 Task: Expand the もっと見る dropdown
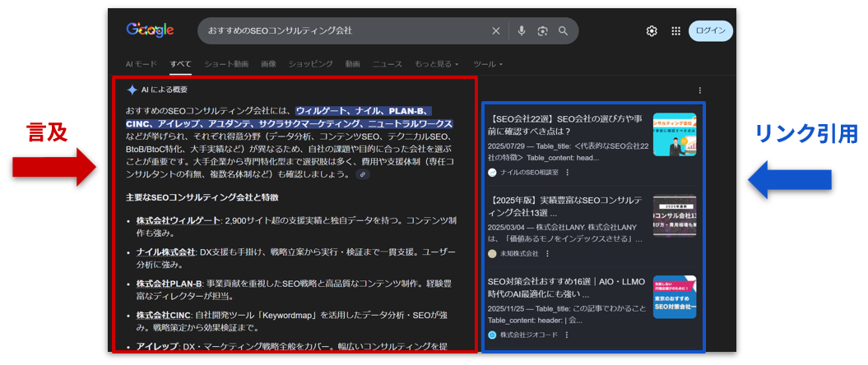click(x=437, y=64)
